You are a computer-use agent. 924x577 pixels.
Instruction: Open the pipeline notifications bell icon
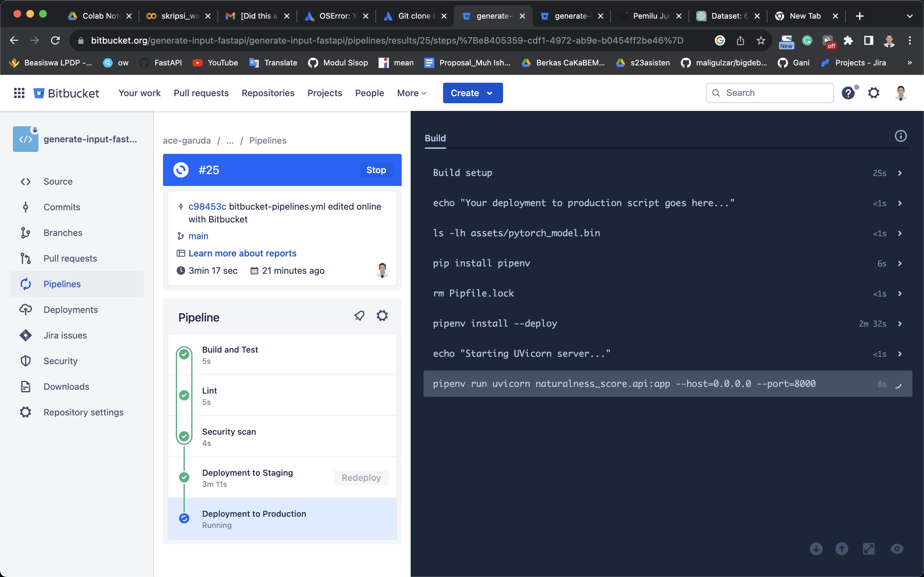[x=359, y=316]
